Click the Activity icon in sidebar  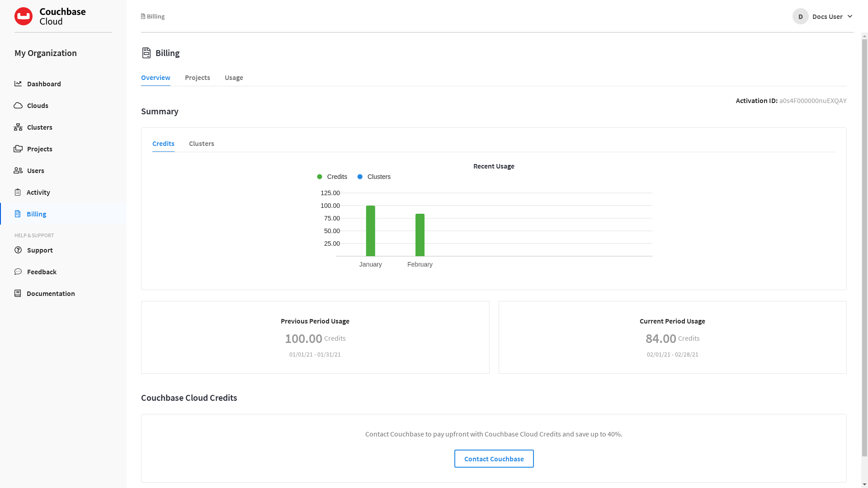point(17,191)
